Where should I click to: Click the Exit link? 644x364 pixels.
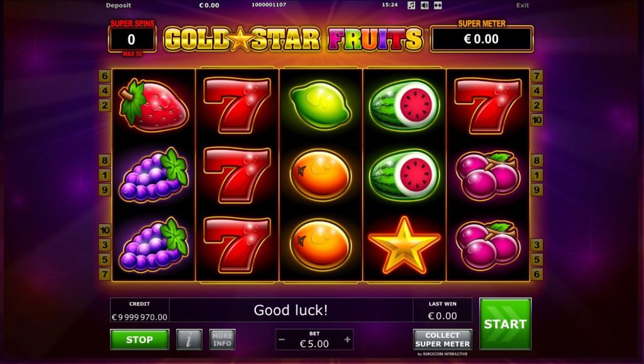pyautogui.click(x=523, y=5)
